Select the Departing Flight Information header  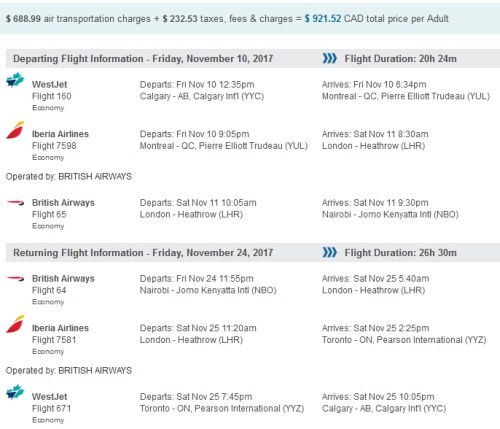click(x=143, y=59)
